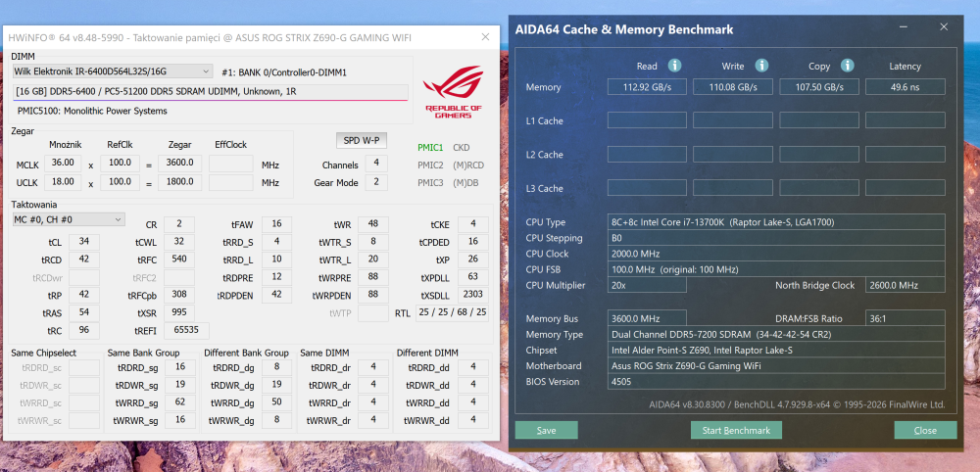This screenshot has height=472, width=980.
Task: Select the tREFI value field
Action: 186,330
